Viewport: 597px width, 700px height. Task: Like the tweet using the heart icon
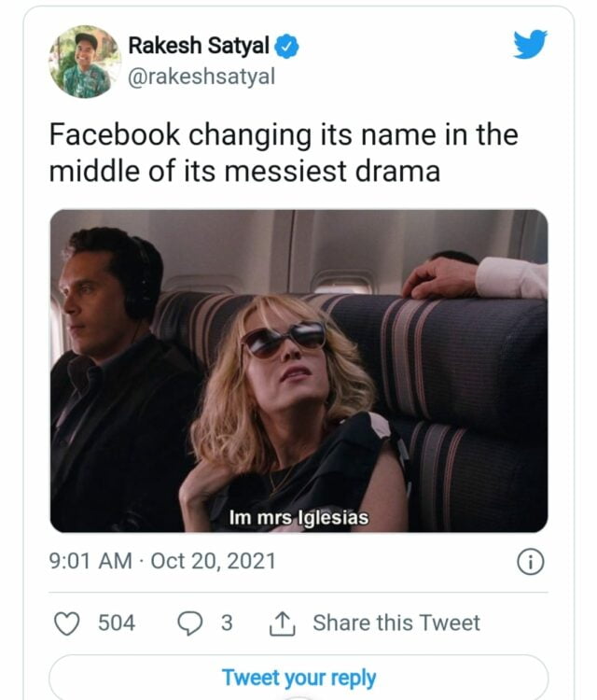click(x=68, y=623)
